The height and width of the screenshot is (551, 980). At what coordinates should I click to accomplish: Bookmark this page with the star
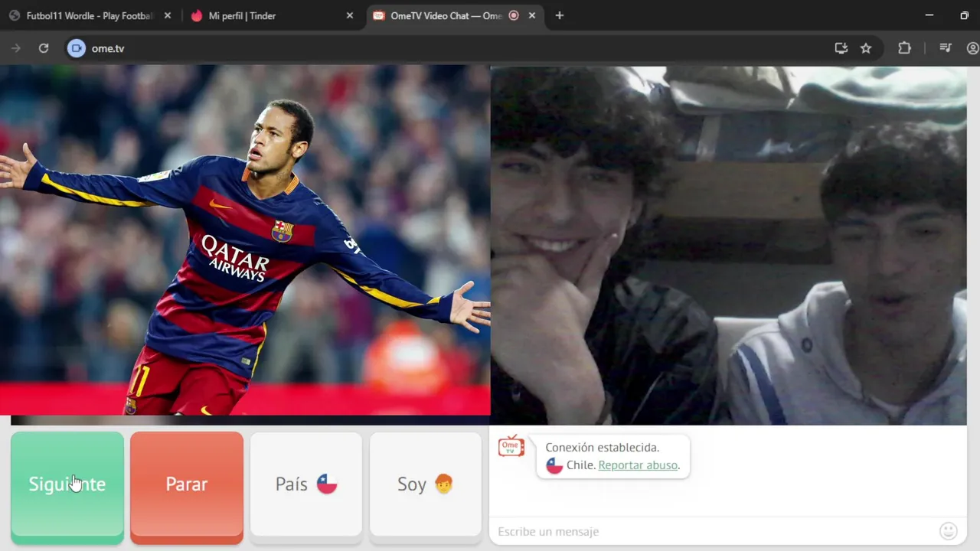tap(866, 48)
